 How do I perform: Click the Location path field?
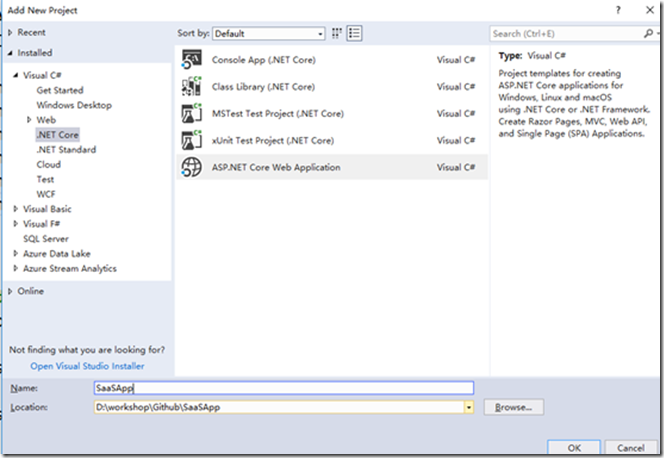[x=279, y=407]
